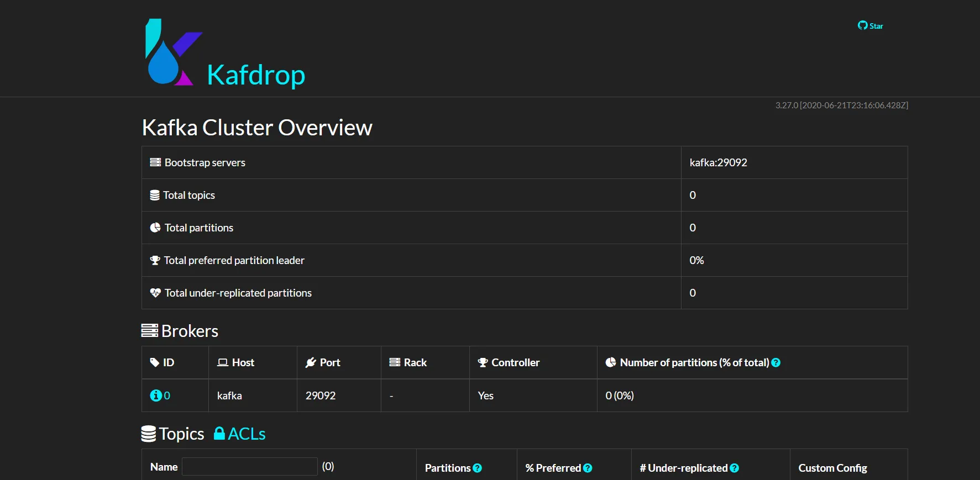The height and width of the screenshot is (480, 980).
Task: Select the kafka:29092 bootstrap server value
Action: 718,162
